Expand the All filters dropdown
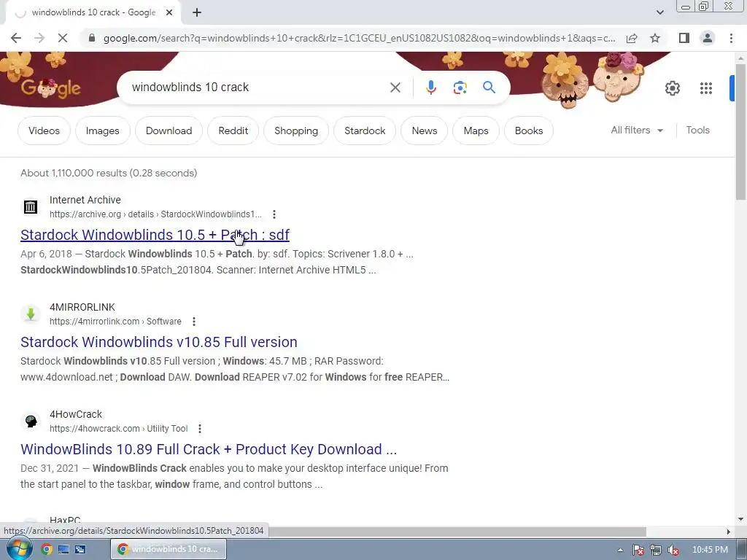Image resolution: width=747 pixels, height=560 pixels. coord(637,130)
